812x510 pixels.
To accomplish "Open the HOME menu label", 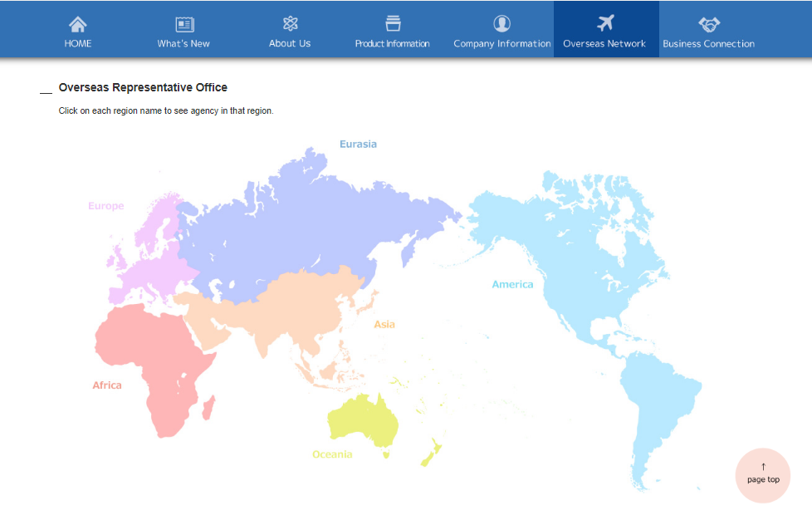I will (x=78, y=43).
